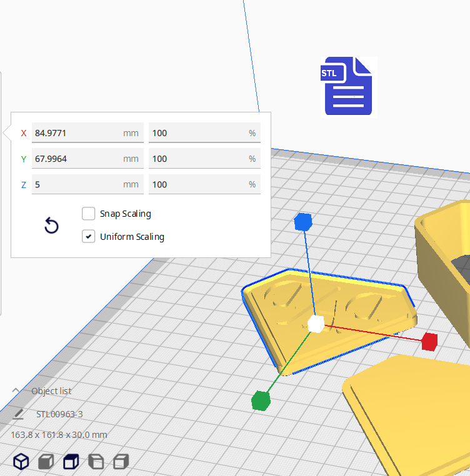Grab the blue Z-axis scale handle
The width and height of the screenshot is (470, 476).
point(303,221)
